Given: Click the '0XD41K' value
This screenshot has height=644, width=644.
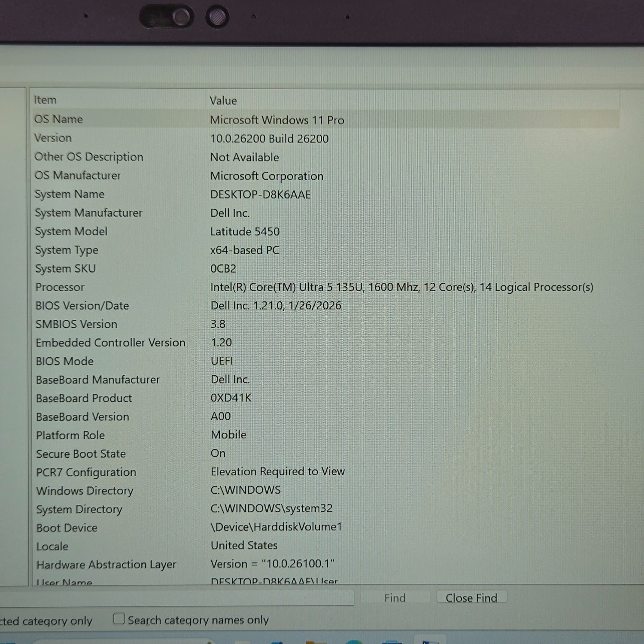Looking at the screenshot, I should 231,398.
